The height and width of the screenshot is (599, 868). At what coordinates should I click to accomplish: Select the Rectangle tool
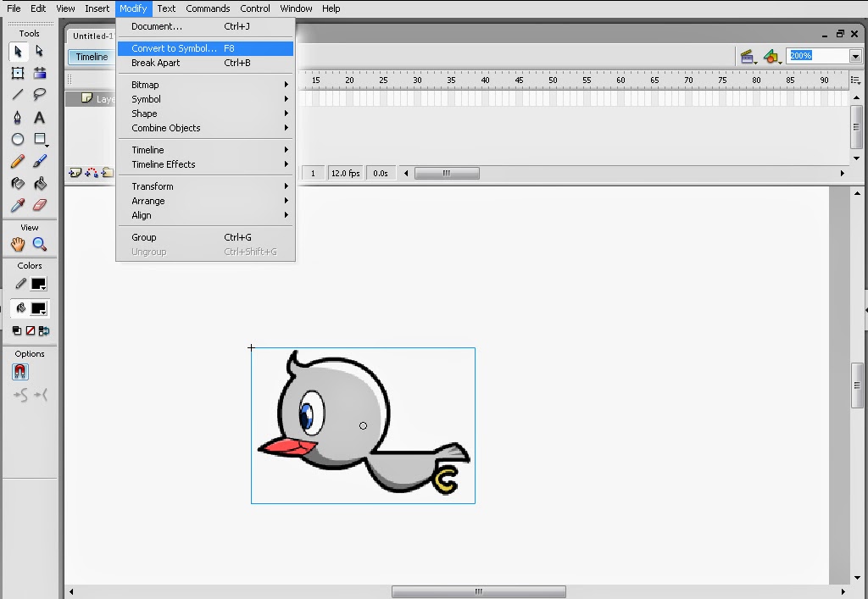coord(39,140)
